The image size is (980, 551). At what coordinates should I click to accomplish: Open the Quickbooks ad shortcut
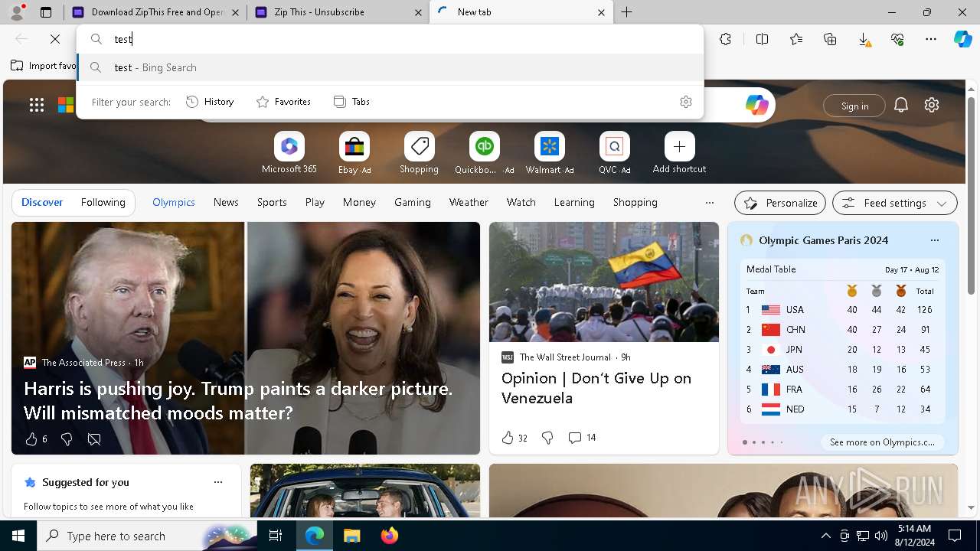[484, 153]
